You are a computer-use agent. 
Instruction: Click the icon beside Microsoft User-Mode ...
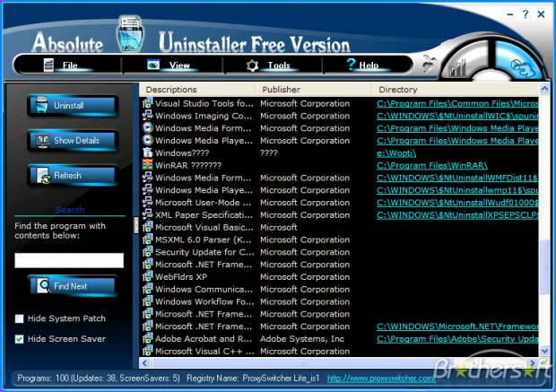pos(147,202)
